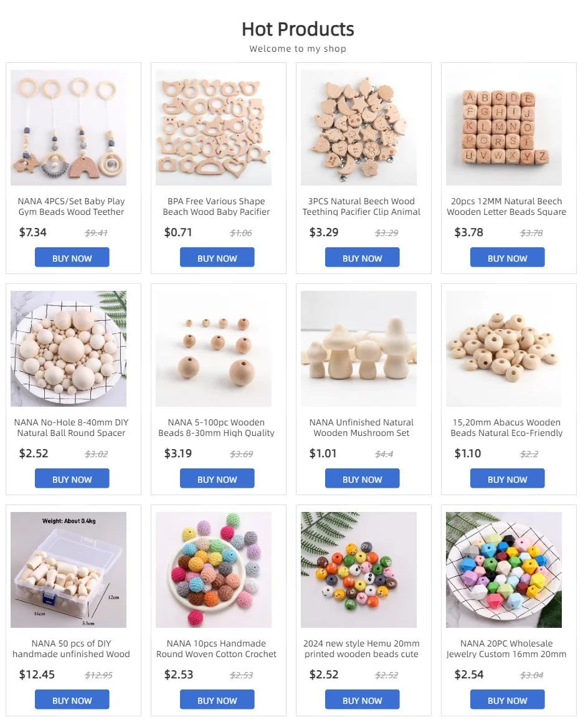The height and width of the screenshot is (725, 588).
Task: Buy the $7.34 Baby Play Gym teether set
Action: click(x=72, y=257)
